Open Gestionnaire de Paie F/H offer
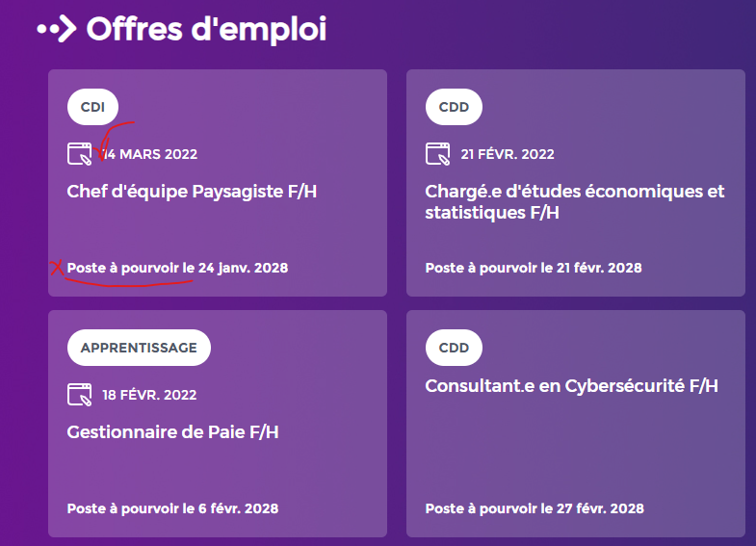Image resolution: width=756 pixels, height=546 pixels. [x=172, y=432]
